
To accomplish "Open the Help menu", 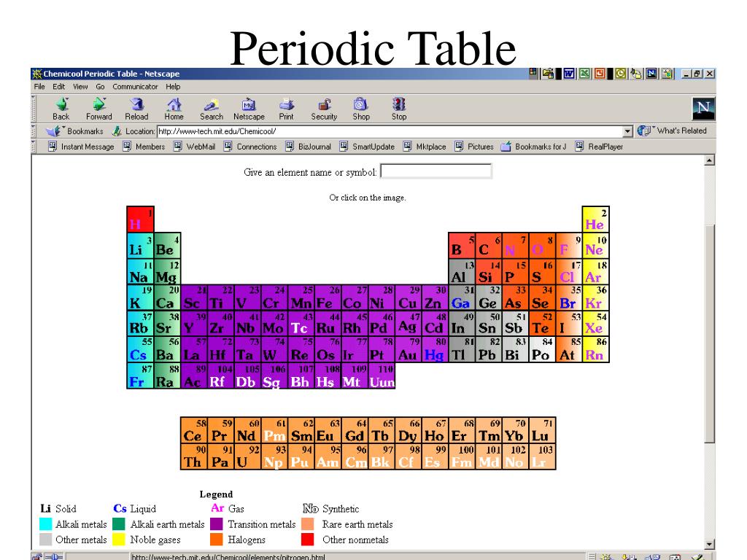I will tap(173, 87).
